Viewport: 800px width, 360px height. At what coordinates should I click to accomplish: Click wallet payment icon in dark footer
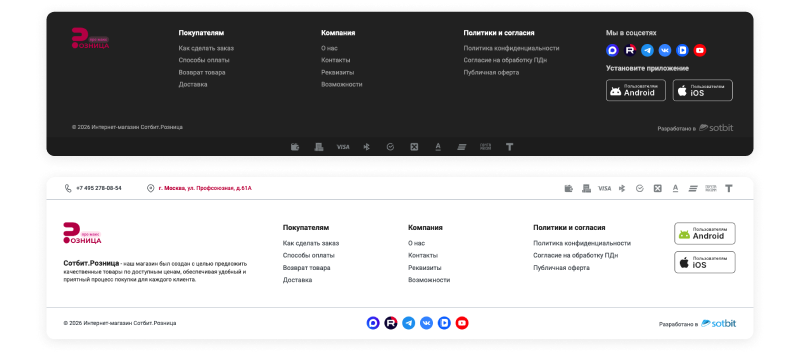point(295,147)
